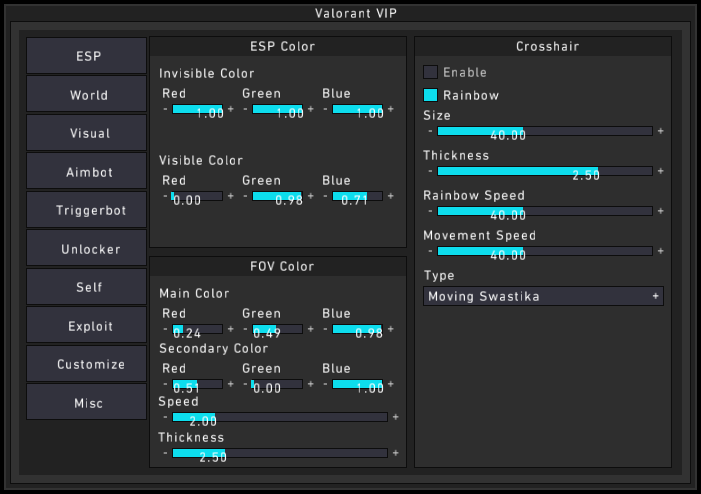
Task: Open the Triggerbot tab
Action: click(87, 210)
